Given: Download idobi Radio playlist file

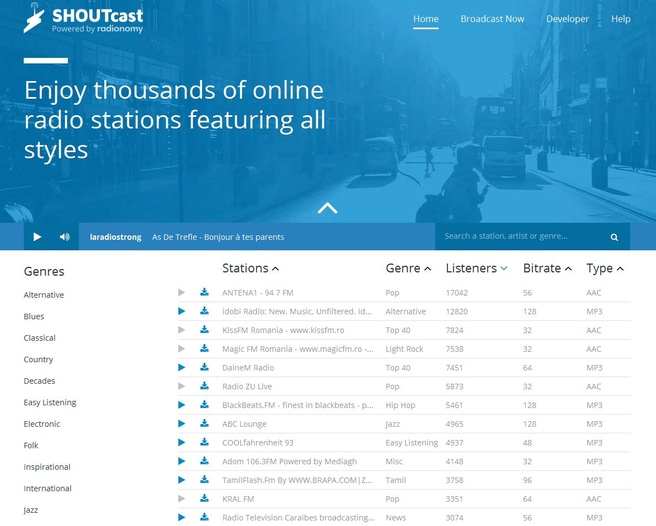Looking at the screenshot, I should click(204, 310).
